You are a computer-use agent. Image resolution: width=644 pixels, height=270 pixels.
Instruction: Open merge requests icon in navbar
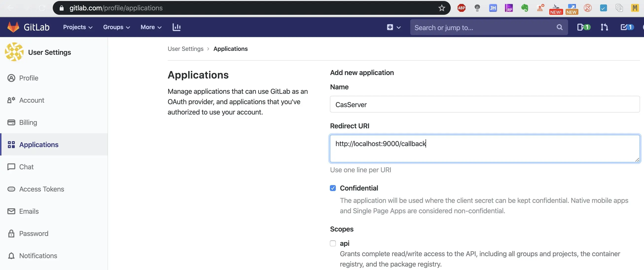(604, 27)
